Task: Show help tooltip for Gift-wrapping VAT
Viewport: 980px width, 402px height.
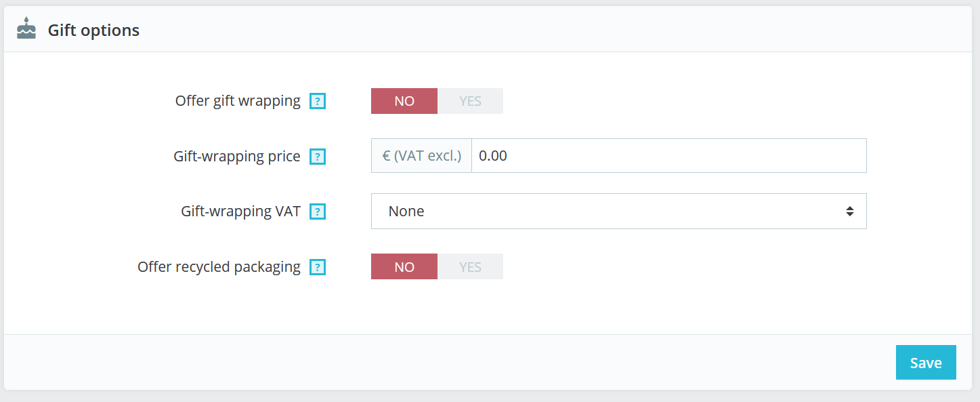Action: (x=318, y=212)
